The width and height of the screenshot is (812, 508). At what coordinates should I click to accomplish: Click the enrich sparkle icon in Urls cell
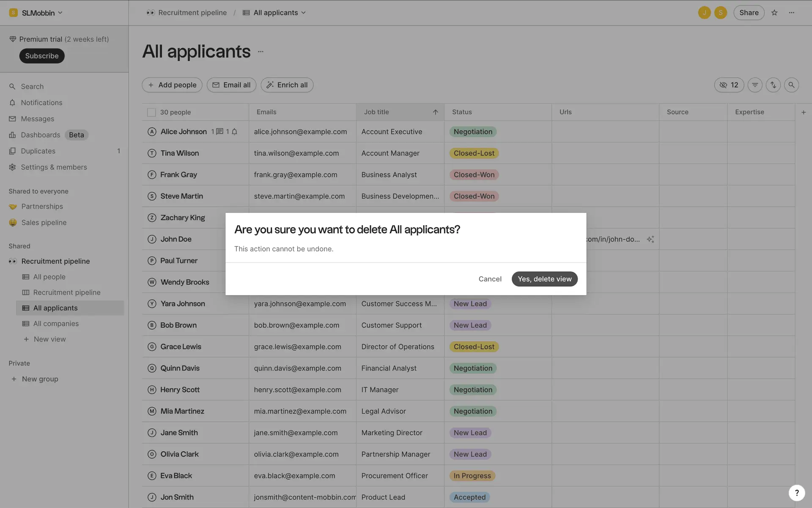click(x=650, y=239)
